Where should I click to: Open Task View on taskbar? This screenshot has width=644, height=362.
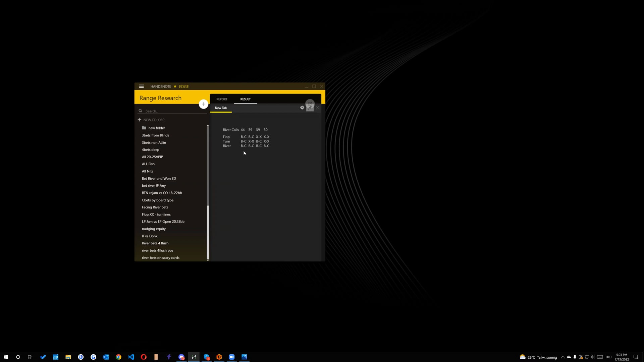pyautogui.click(x=30, y=357)
